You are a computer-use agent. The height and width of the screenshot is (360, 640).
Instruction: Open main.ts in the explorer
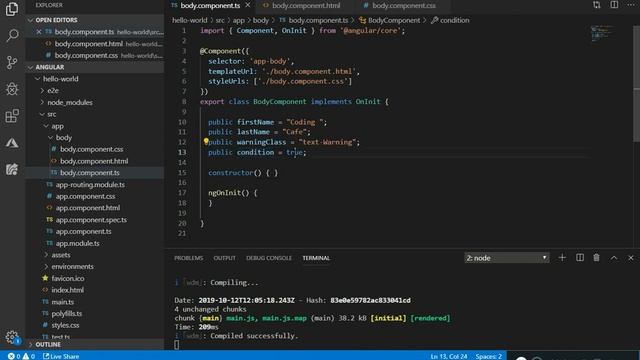point(62,302)
